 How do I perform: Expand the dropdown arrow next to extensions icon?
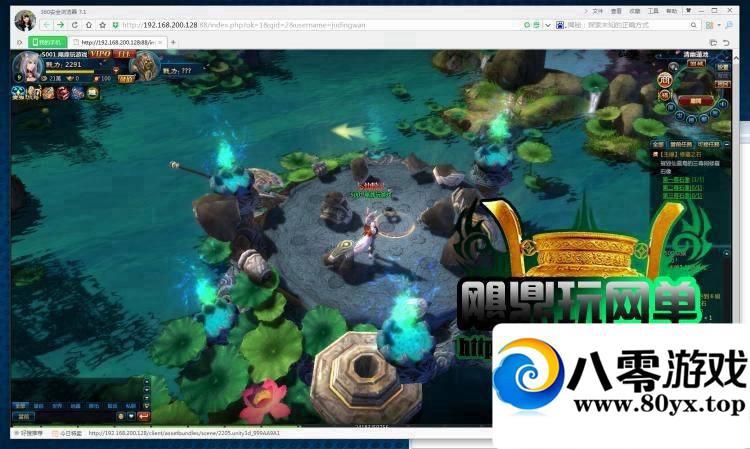pyautogui.click(x=718, y=25)
